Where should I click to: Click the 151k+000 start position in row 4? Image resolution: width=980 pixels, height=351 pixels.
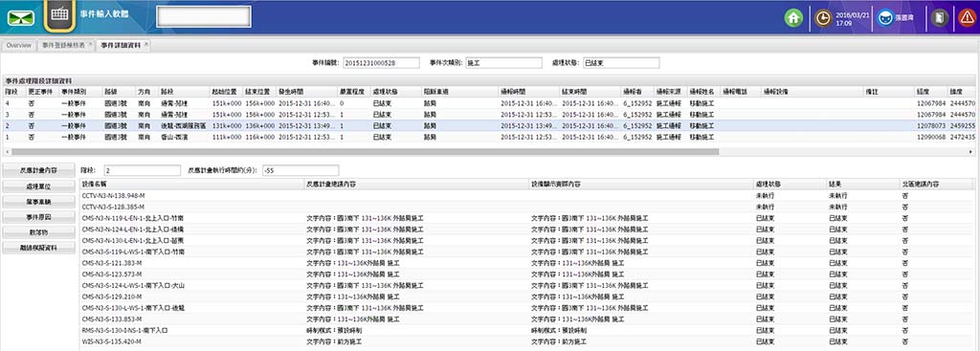(x=226, y=103)
